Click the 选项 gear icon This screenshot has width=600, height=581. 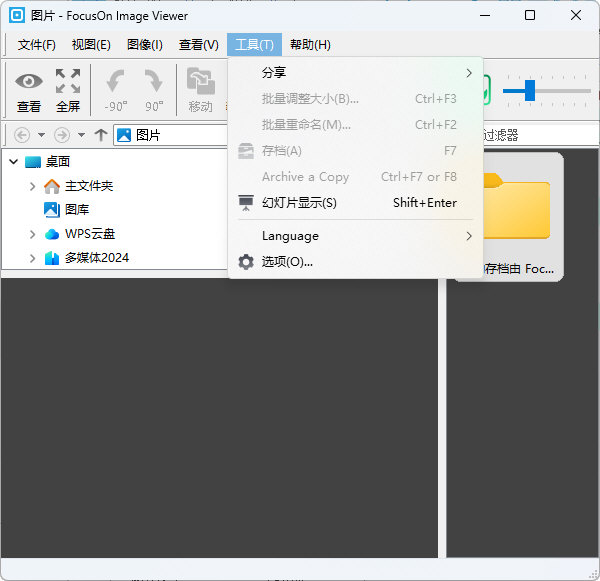click(x=246, y=262)
